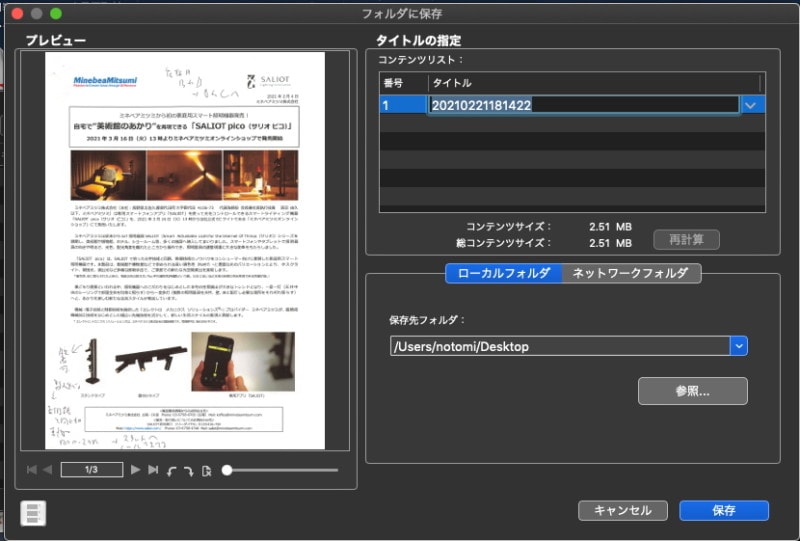Open the 保存先フォルダ path dropdown
The image size is (800, 541).
click(738, 346)
